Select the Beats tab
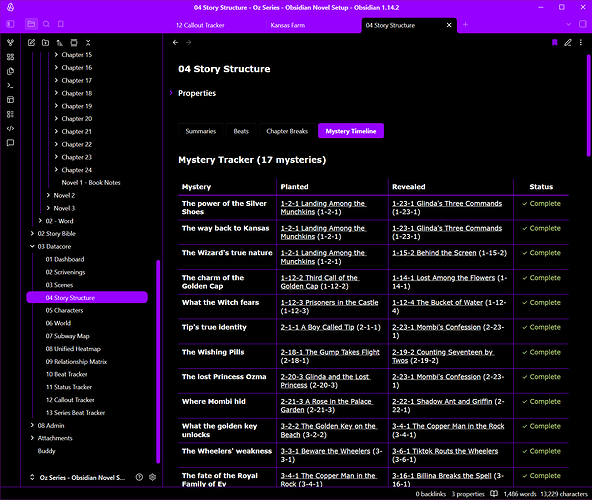The width and height of the screenshot is (592, 500). click(x=241, y=131)
